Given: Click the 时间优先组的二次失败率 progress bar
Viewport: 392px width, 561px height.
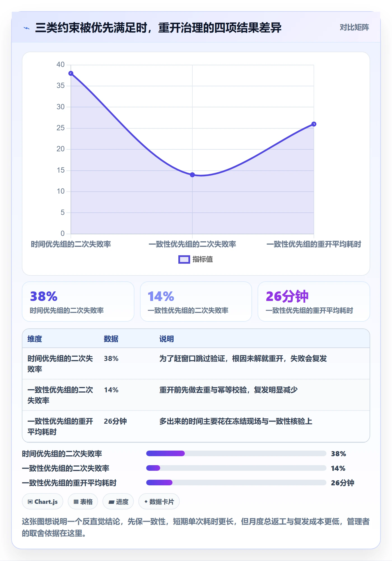Looking at the screenshot, I should click(236, 453).
